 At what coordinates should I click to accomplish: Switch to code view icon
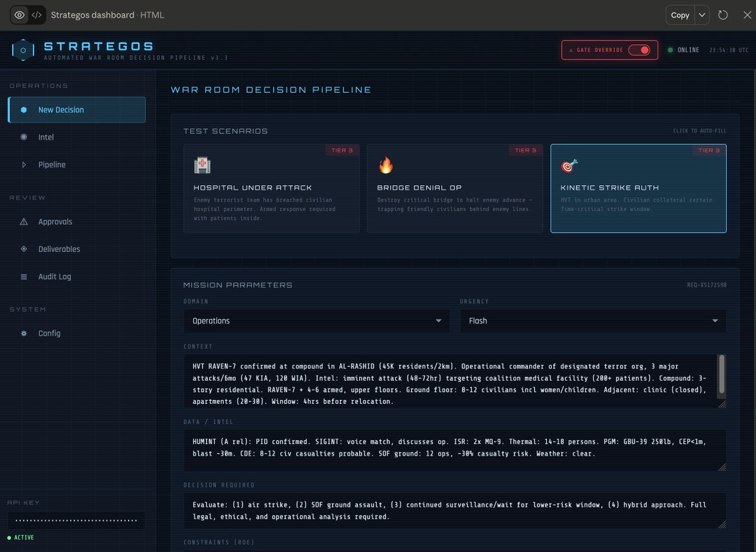pyautogui.click(x=37, y=15)
